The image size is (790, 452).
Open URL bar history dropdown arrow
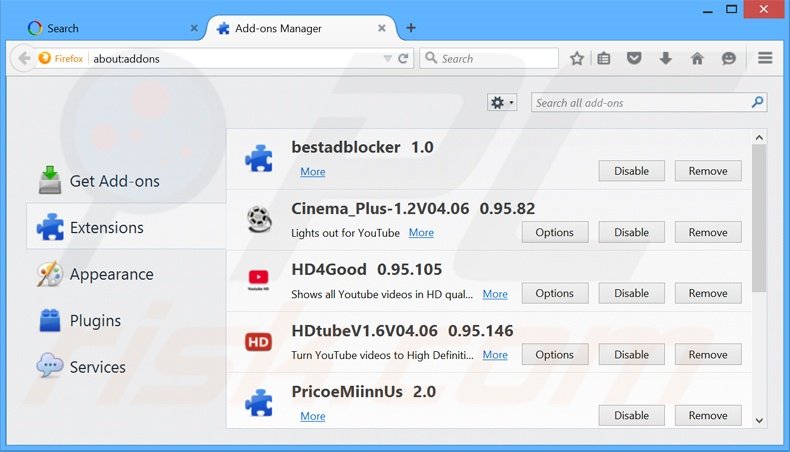point(387,58)
